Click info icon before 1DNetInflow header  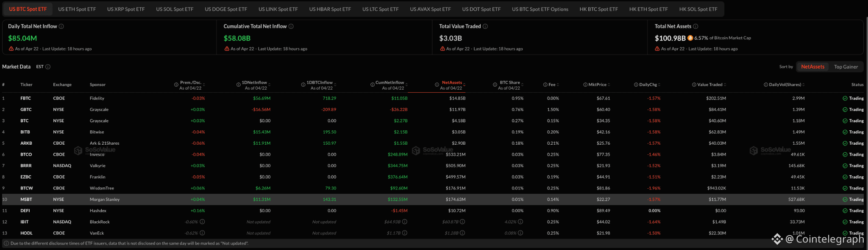239,85
